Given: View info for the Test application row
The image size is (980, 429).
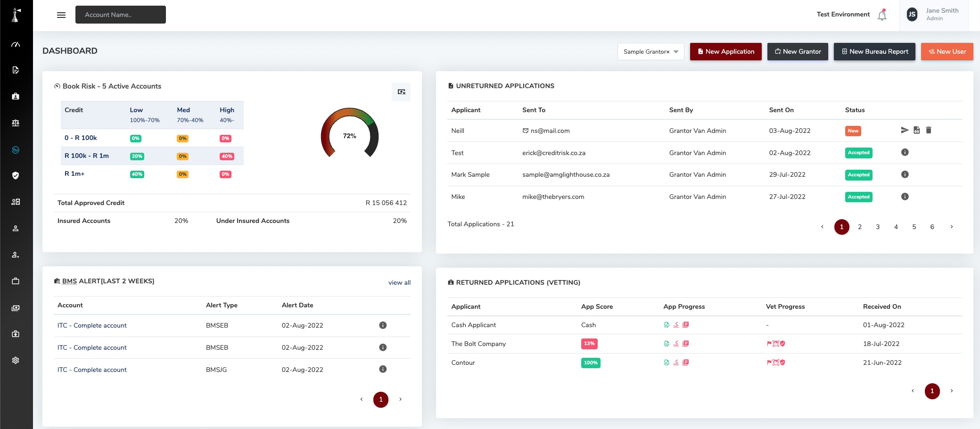Looking at the screenshot, I should 905,152.
